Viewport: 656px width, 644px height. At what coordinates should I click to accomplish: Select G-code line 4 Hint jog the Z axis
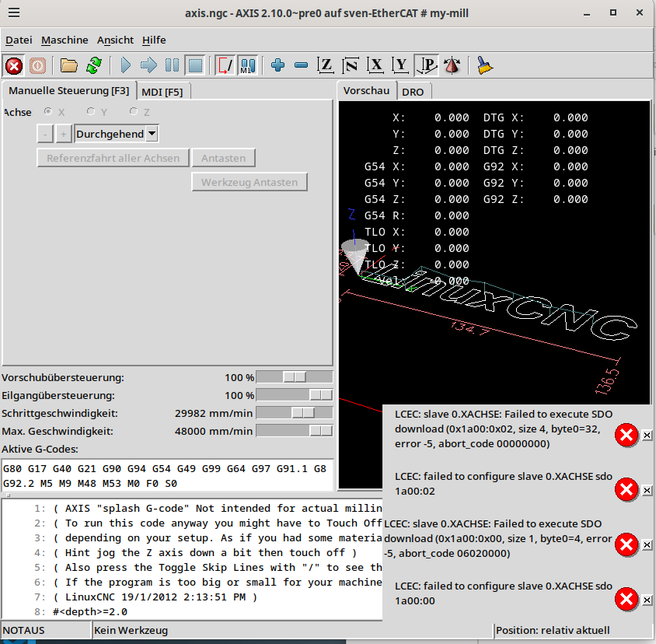pos(192,553)
